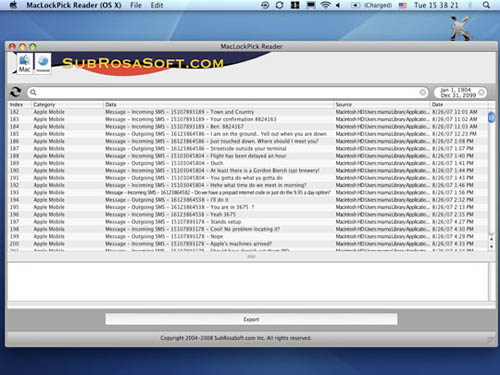Click the Mac badge icon in the banner

pyautogui.click(x=25, y=63)
